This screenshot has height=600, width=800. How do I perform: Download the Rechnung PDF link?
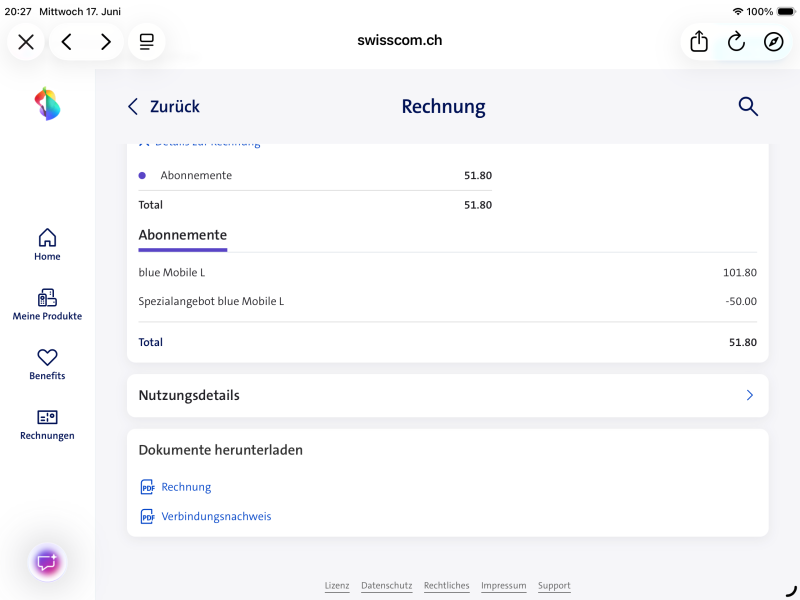[x=186, y=487]
